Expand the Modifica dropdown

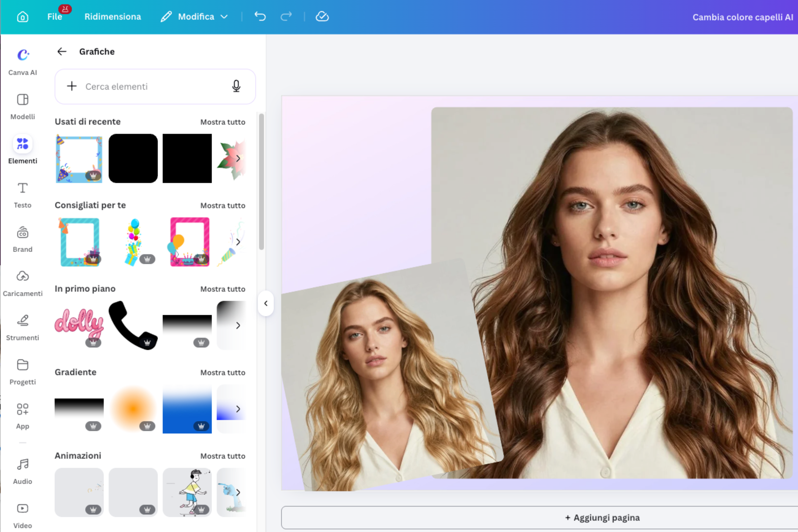click(194, 17)
